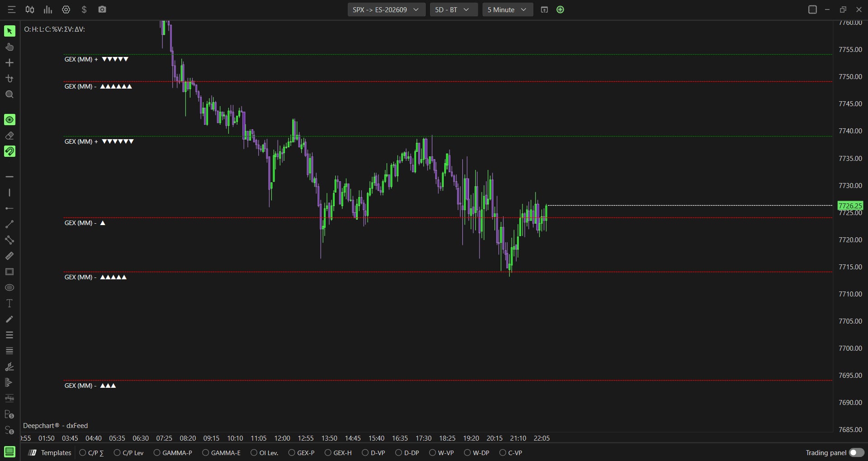Select the magnifier zoom tool
868x461 pixels.
point(9,94)
